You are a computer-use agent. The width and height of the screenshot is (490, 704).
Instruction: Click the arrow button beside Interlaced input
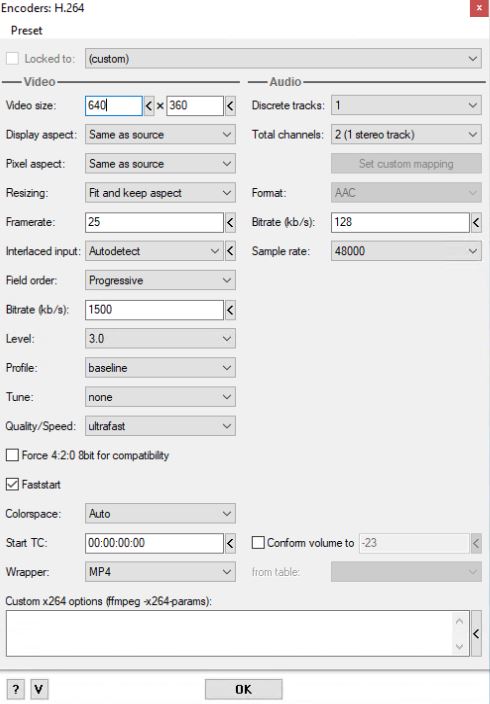(x=230, y=251)
